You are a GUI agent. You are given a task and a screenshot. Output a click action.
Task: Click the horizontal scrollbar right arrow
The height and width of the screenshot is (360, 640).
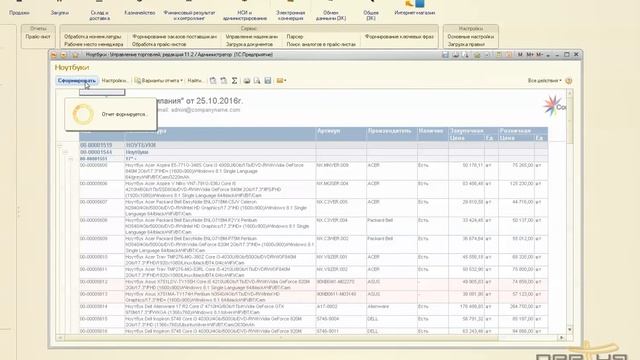tap(562, 338)
